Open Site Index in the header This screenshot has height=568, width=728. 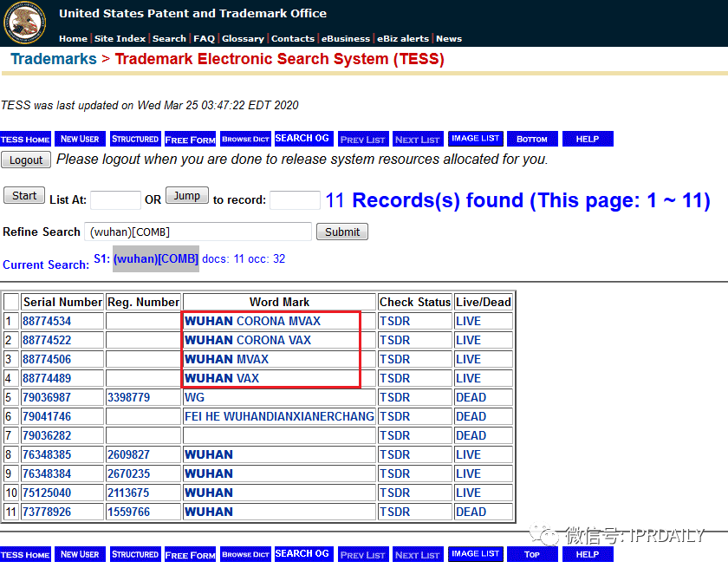pyautogui.click(x=120, y=38)
